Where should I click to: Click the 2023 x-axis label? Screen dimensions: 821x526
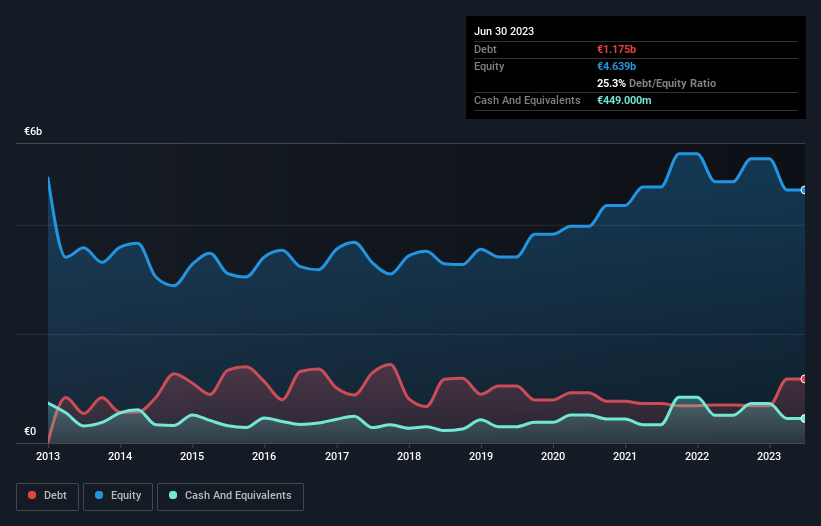coord(769,456)
